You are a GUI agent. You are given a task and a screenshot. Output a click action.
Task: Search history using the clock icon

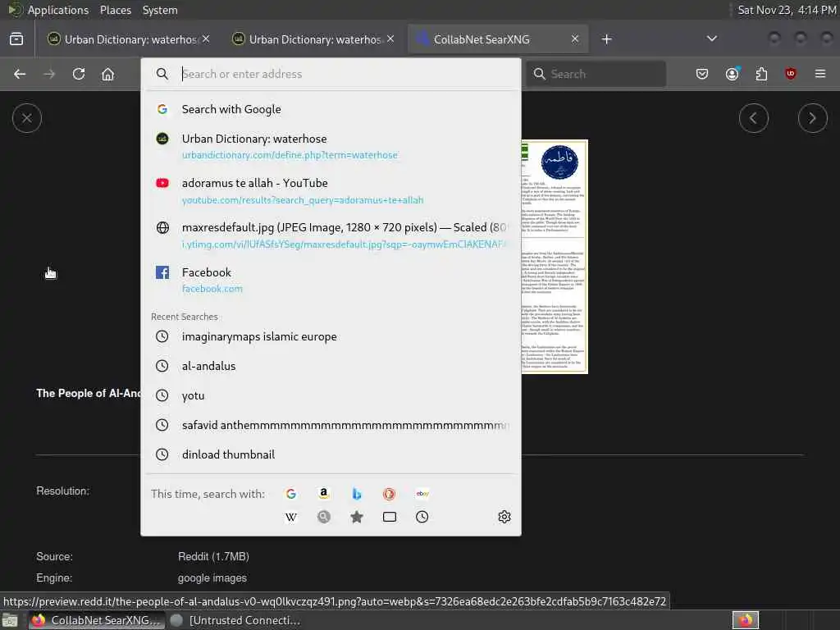pyautogui.click(x=422, y=517)
